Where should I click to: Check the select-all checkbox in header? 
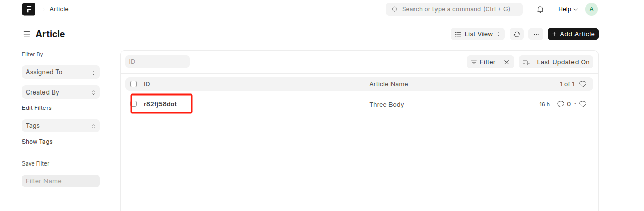pos(134,84)
